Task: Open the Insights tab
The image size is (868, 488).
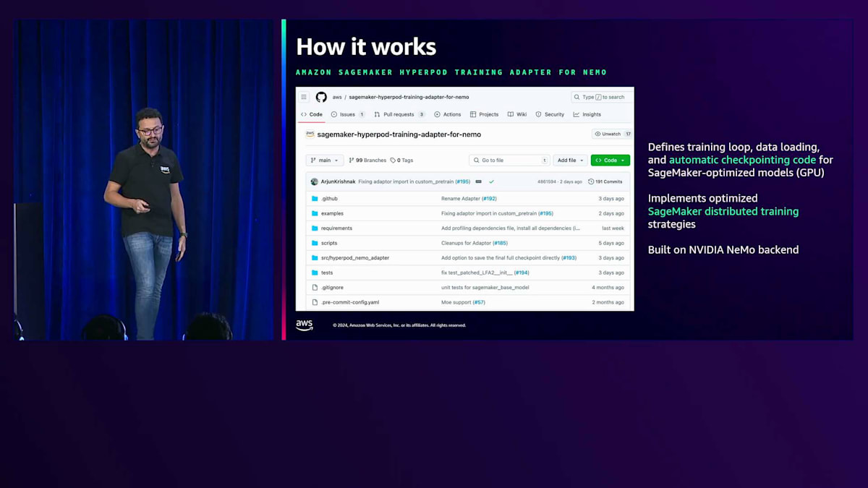Action: (x=587, y=114)
